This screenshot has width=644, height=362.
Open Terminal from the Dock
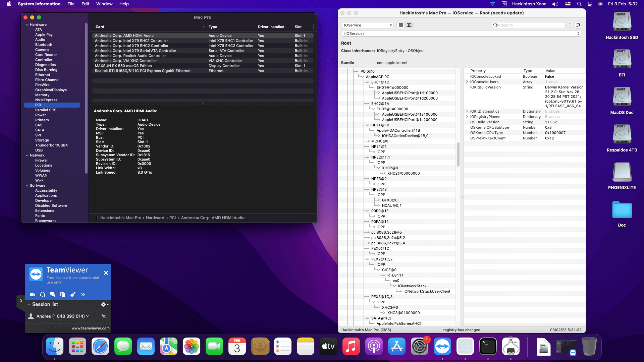point(488,347)
